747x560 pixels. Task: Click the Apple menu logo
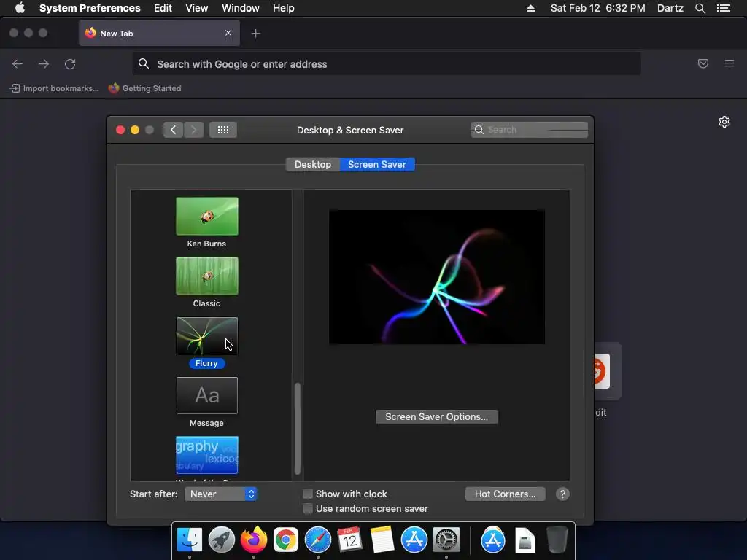coord(20,8)
